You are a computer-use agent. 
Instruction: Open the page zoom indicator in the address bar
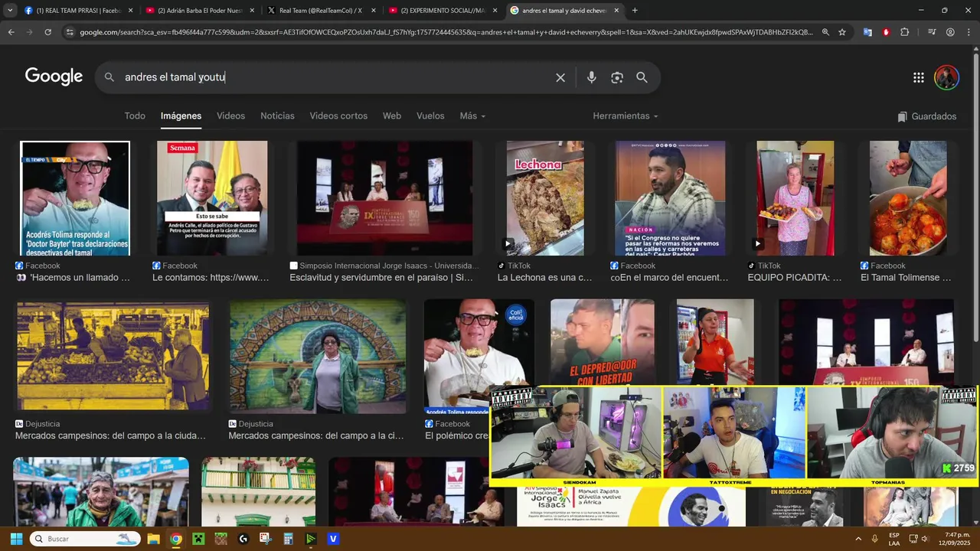tap(825, 32)
